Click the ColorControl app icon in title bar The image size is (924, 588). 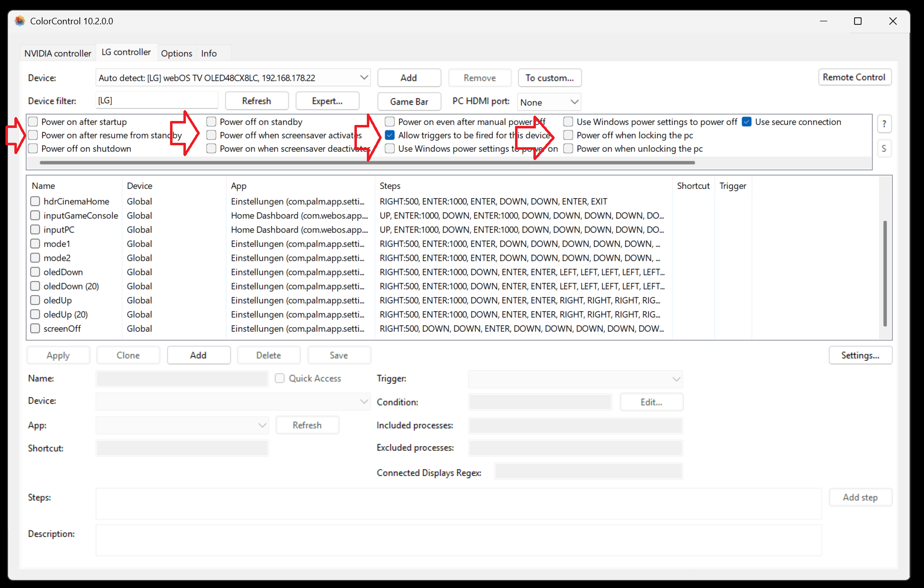click(20, 21)
